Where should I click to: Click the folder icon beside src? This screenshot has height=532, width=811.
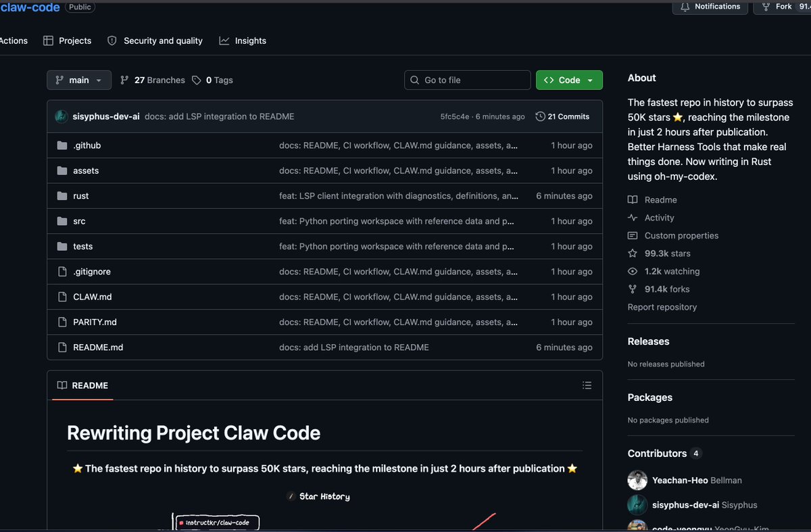click(x=62, y=221)
